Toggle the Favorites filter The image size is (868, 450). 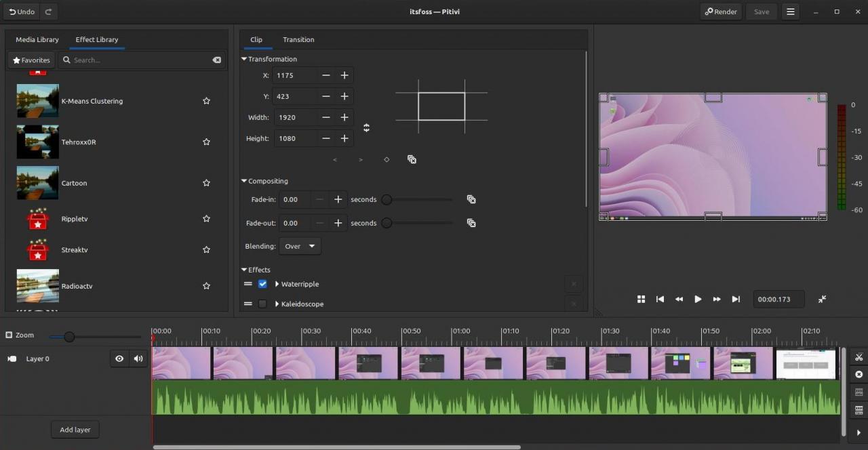pyautogui.click(x=31, y=60)
